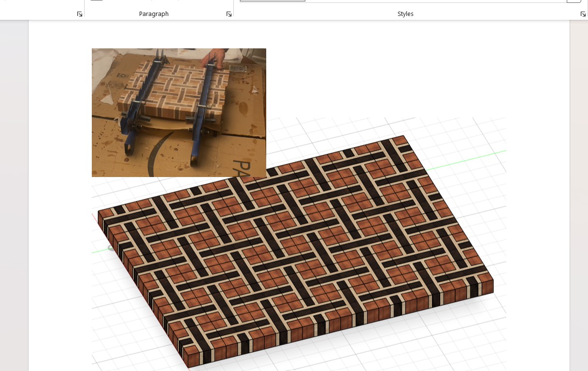Image resolution: width=588 pixels, height=371 pixels.
Task: Click the gray area right of page
Action: tap(579, 193)
